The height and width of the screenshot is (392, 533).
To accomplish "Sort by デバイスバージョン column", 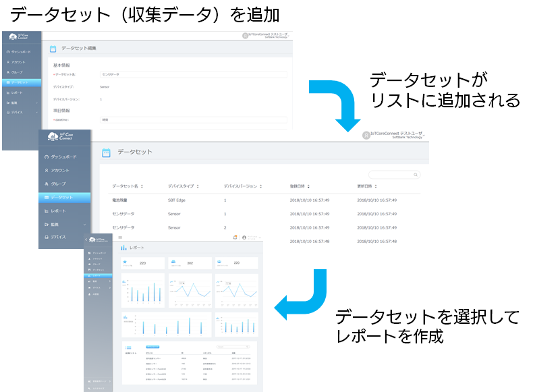I will pos(243,186).
